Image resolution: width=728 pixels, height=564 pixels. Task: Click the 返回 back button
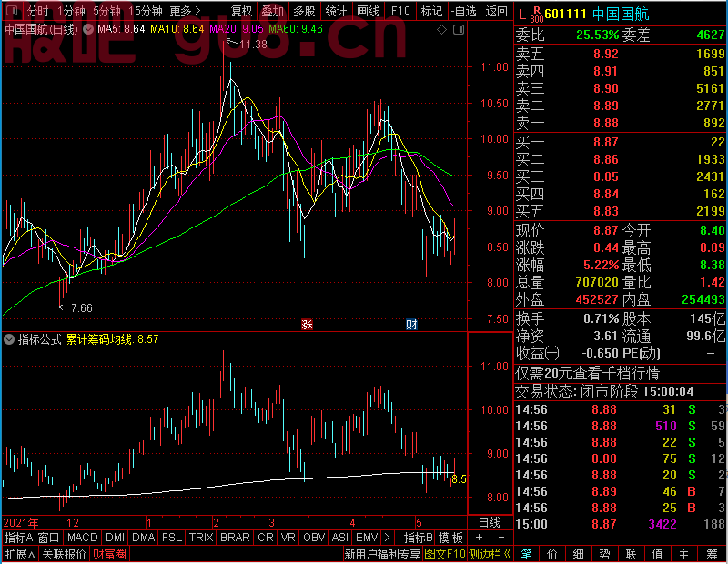click(x=496, y=11)
